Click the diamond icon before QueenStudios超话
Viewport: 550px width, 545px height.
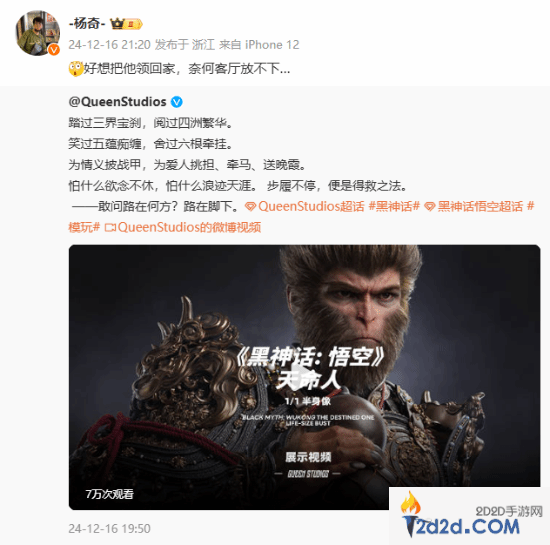(250, 207)
